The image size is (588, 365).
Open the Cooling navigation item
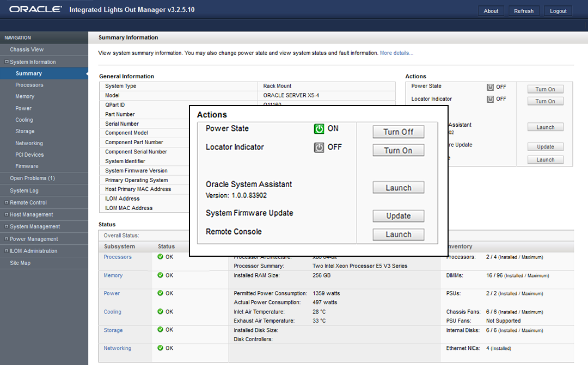click(x=24, y=120)
